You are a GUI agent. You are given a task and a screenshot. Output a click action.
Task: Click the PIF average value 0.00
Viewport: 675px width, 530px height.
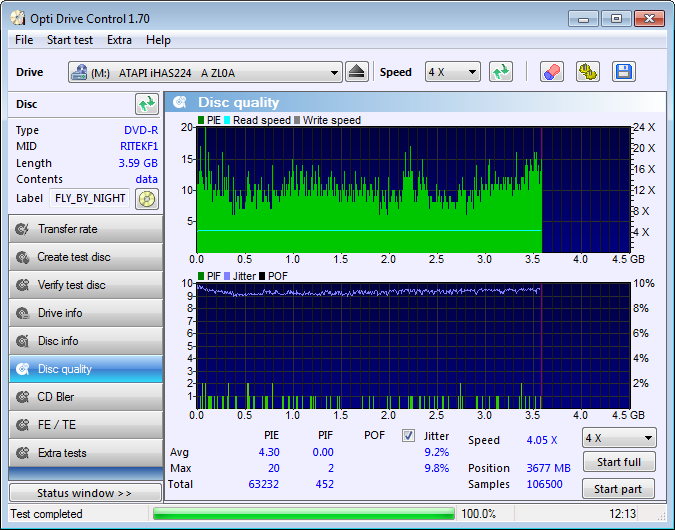tap(323, 452)
